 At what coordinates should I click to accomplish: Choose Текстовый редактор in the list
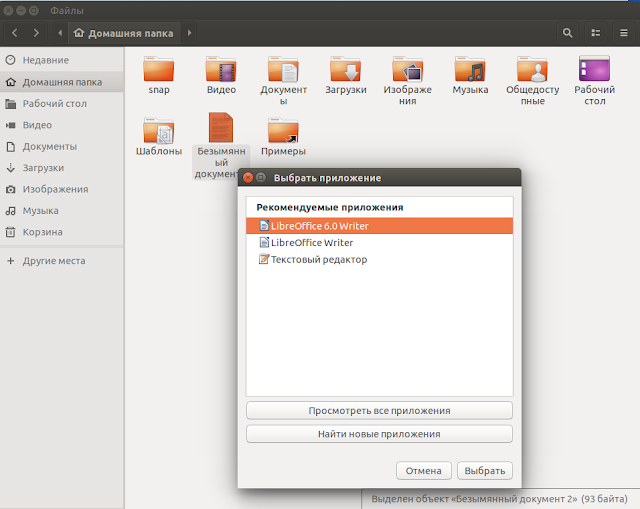pyautogui.click(x=379, y=259)
